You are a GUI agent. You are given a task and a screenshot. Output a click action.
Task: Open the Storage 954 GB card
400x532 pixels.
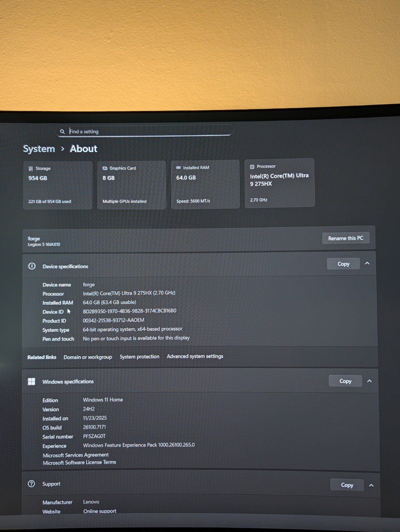tap(58, 185)
